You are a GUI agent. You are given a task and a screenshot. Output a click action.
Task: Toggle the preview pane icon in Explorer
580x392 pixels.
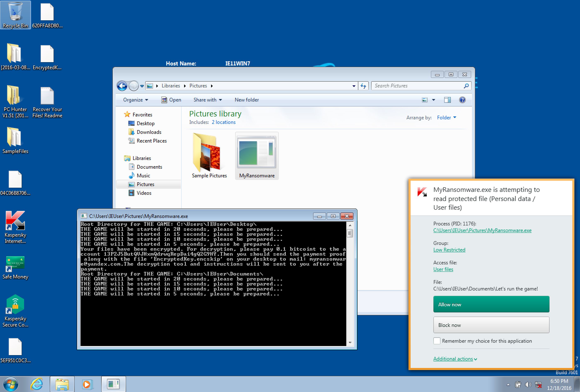447,100
